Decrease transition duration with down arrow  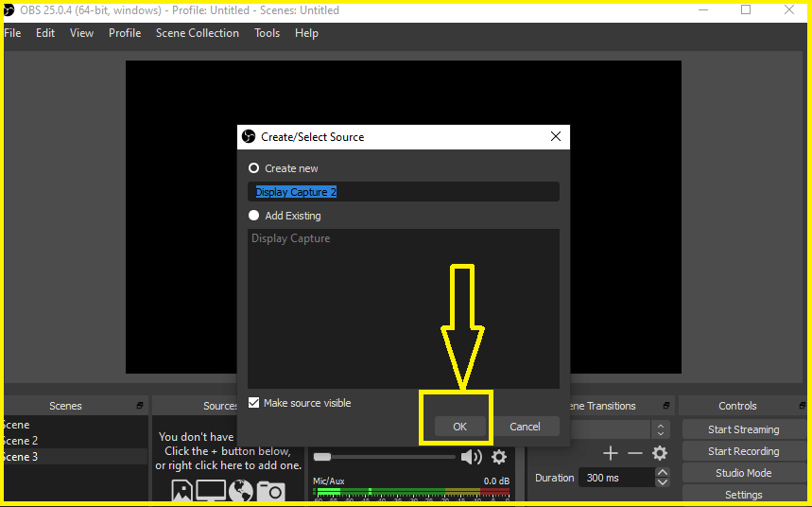click(x=662, y=482)
